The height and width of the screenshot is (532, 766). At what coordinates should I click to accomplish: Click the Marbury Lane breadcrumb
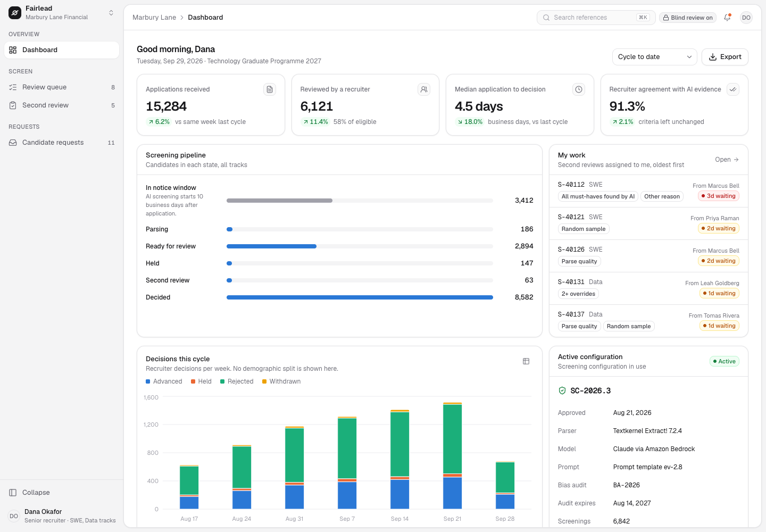coord(154,18)
